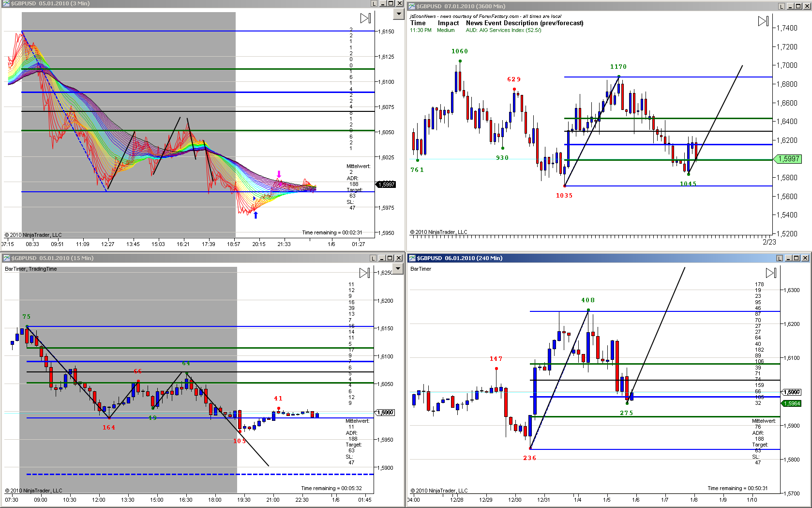This screenshot has height=508, width=812.
Task: Click the green swing label "930" on the 3600 Min chart
Action: coord(502,158)
